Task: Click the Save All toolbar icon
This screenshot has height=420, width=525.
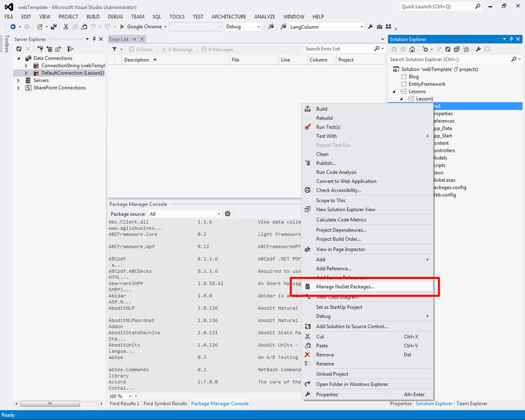Action: pyautogui.click(x=54, y=27)
